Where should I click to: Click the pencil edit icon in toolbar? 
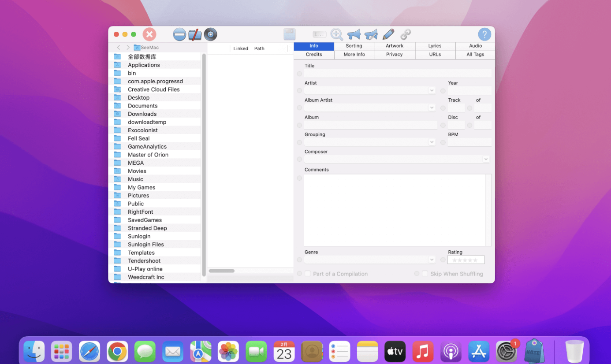(x=388, y=34)
